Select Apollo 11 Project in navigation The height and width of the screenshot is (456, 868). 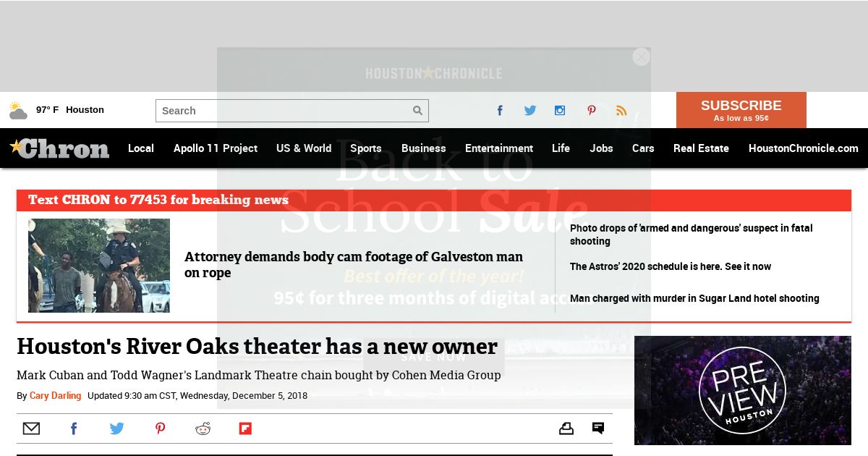[215, 148]
